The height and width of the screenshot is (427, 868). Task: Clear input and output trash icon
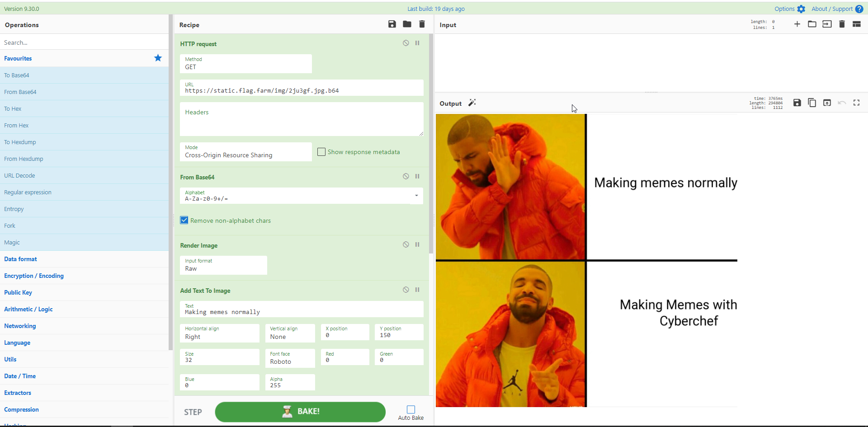pos(842,24)
